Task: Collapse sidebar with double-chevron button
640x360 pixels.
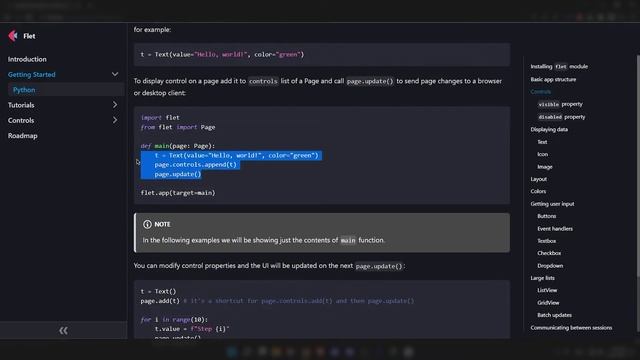Action: click(63, 331)
